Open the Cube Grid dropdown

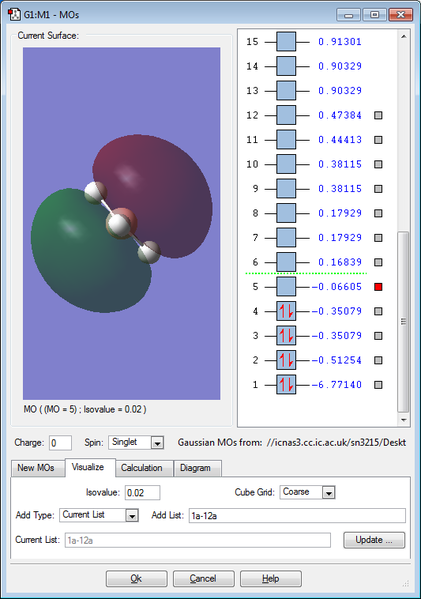pos(329,492)
